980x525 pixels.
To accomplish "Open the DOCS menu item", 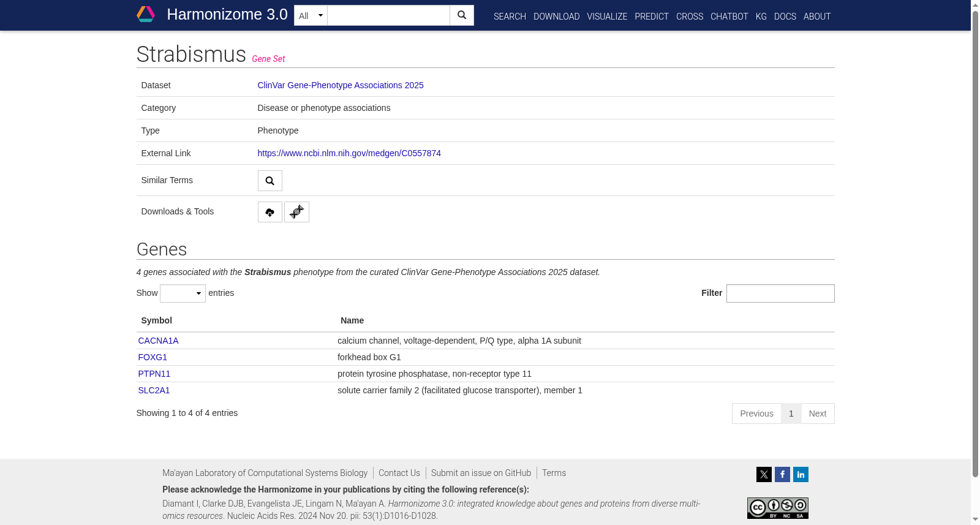I will pyautogui.click(x=785, y=17).
